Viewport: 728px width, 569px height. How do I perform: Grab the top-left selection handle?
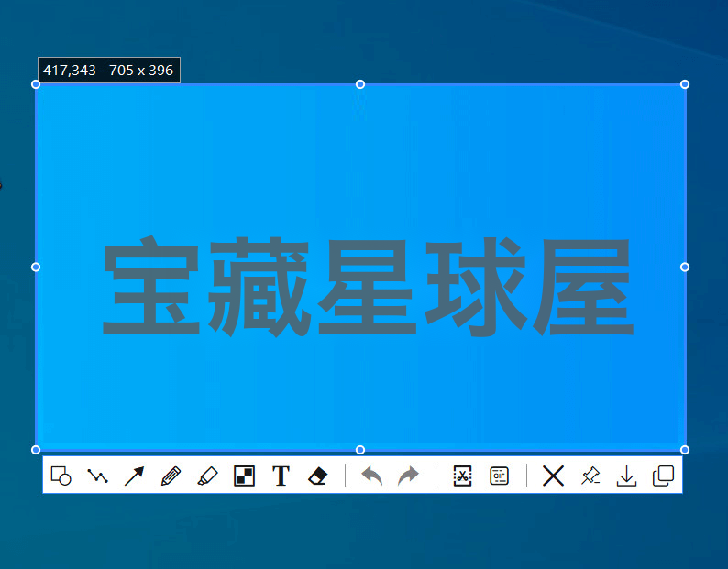pos(36,84)
